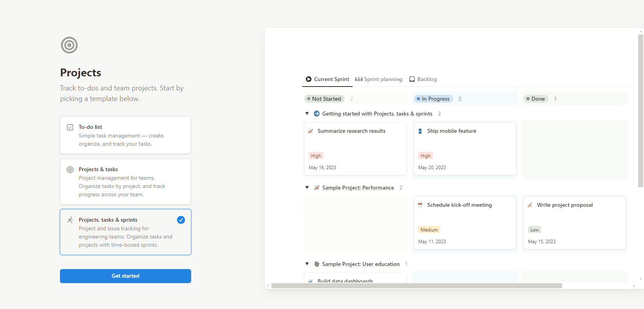Click the scroll left arrow of the preview
This screenshot has width=644, height=309.
[x=268, y=286]
